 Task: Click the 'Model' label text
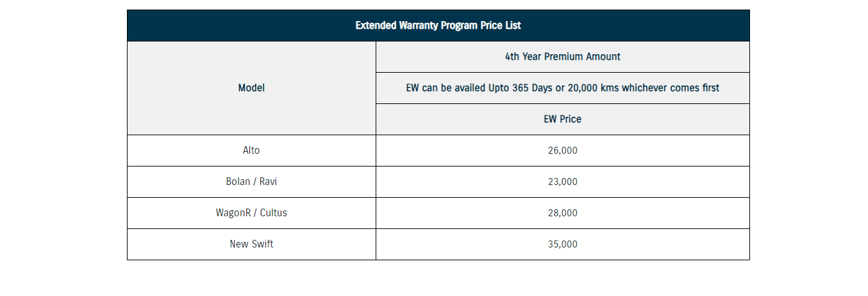[251, 88]
